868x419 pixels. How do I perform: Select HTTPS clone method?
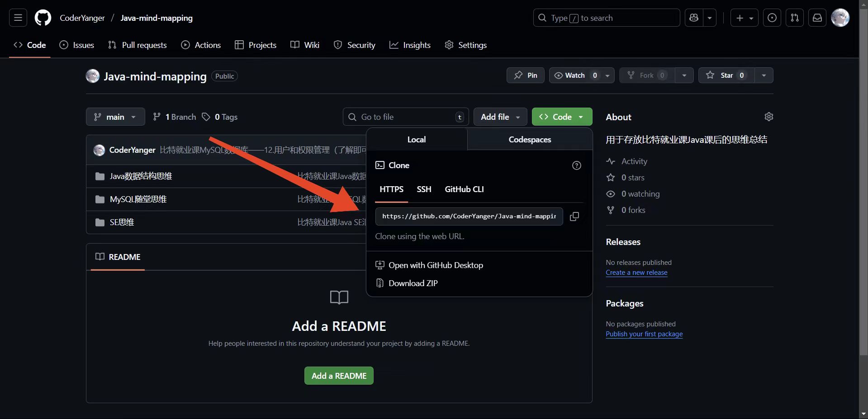pos(391,189)
